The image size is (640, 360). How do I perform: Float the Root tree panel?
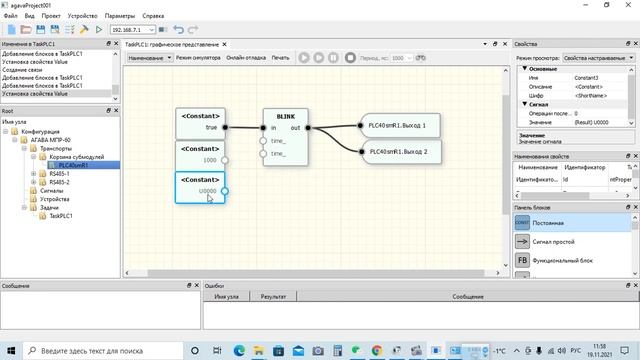(x=109, y=111)
